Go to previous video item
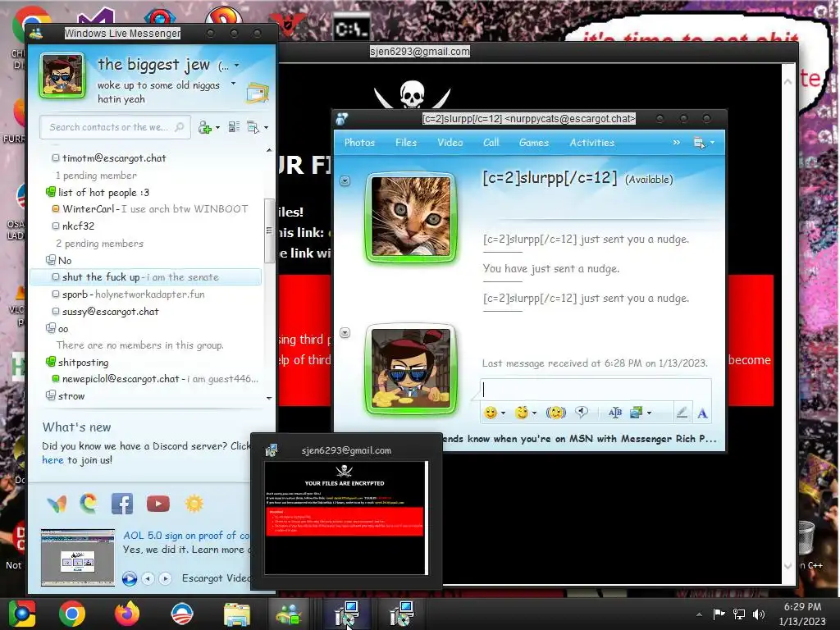Image resolution: width=840 pixels, height=630 pixels. [148, 578]
